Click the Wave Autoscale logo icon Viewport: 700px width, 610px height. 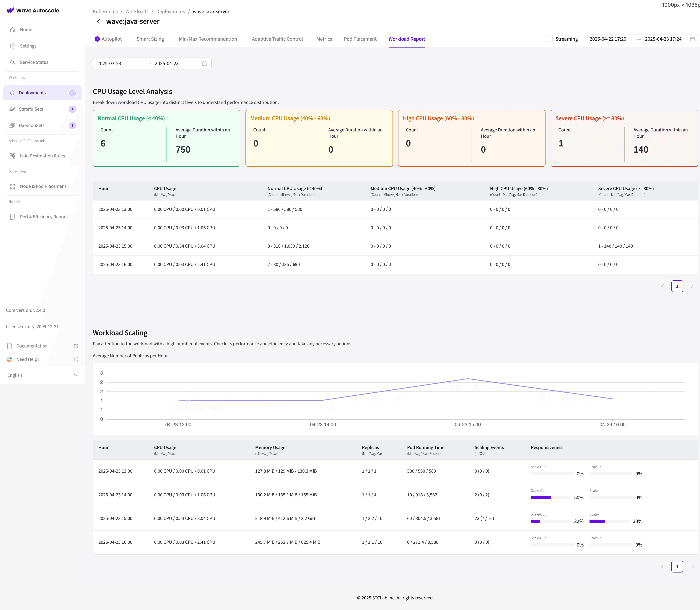(10, 11)
